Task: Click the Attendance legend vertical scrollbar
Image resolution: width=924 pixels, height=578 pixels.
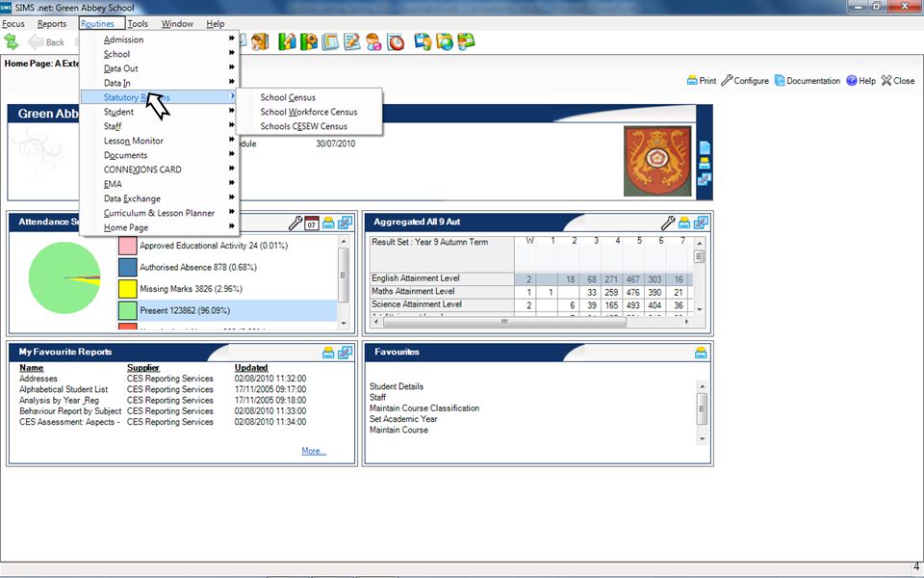Action: (344, 282)
